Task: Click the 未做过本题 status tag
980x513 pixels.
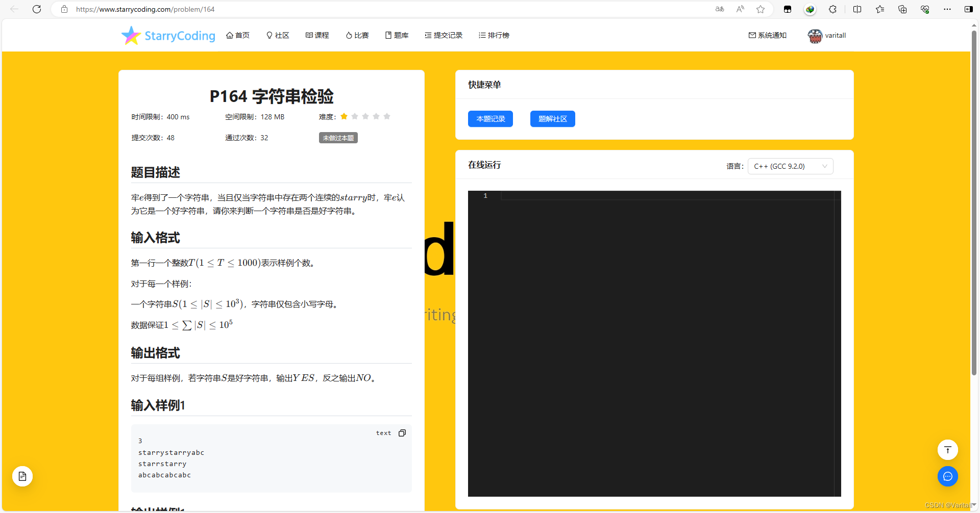Action: (x=338, y=138)
